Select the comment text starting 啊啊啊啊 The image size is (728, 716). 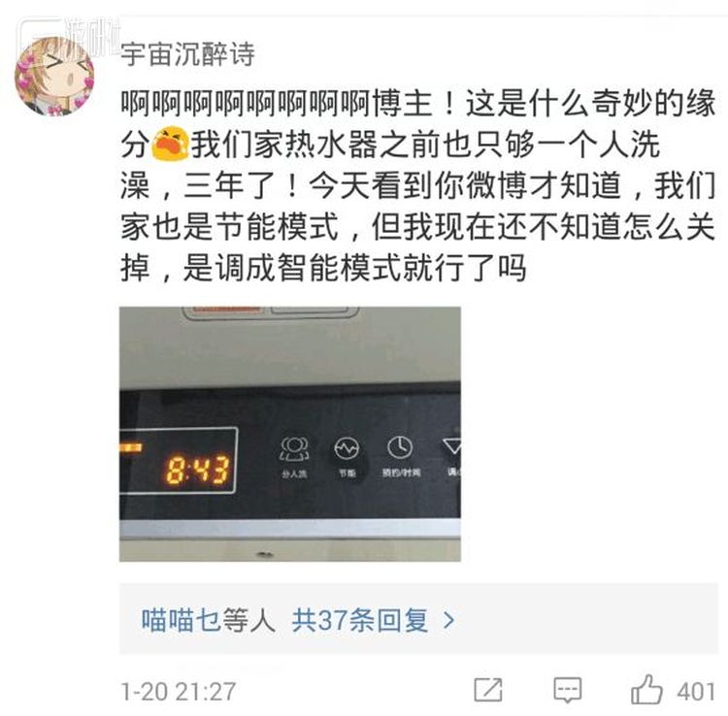[x=417, y=185]
